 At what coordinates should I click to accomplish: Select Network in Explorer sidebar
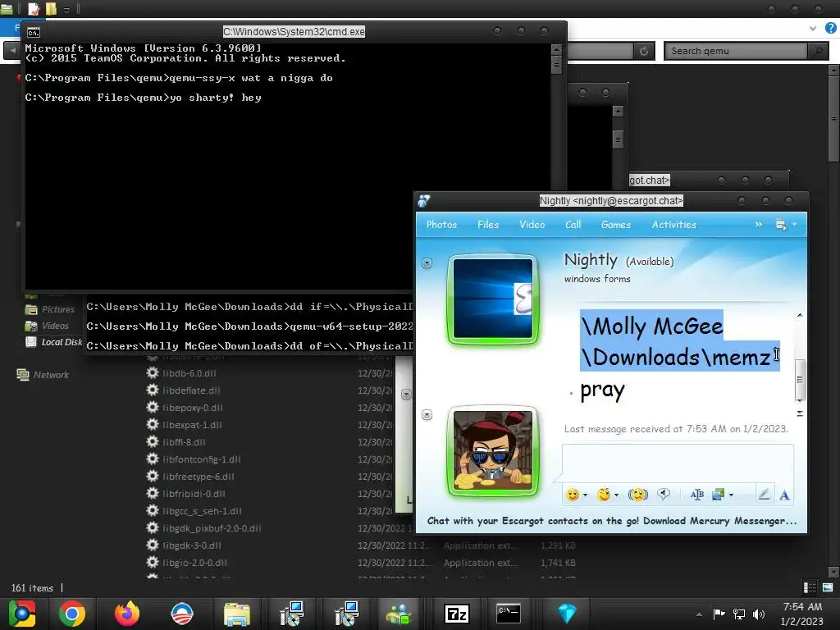(x=43, y=375)
